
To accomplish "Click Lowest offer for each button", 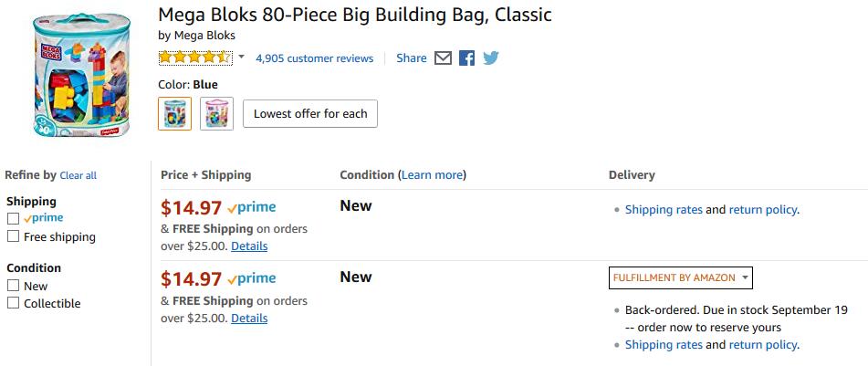I will coord(310,113).
